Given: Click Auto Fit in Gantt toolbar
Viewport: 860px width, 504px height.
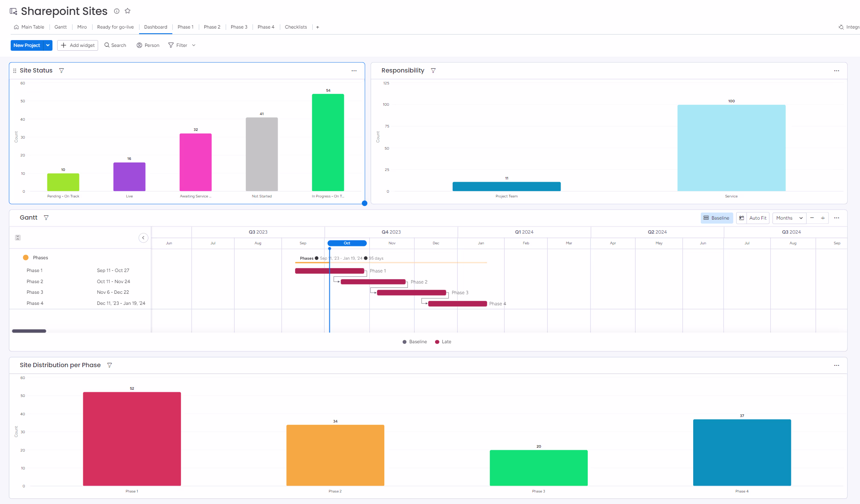Looking at the screenshot, I should point(758,218).
